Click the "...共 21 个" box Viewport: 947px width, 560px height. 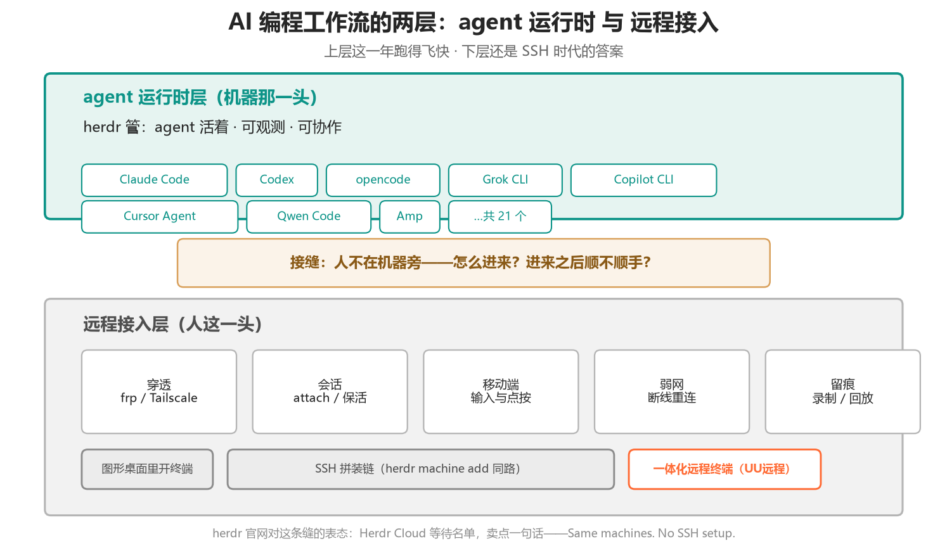(500, 217)
